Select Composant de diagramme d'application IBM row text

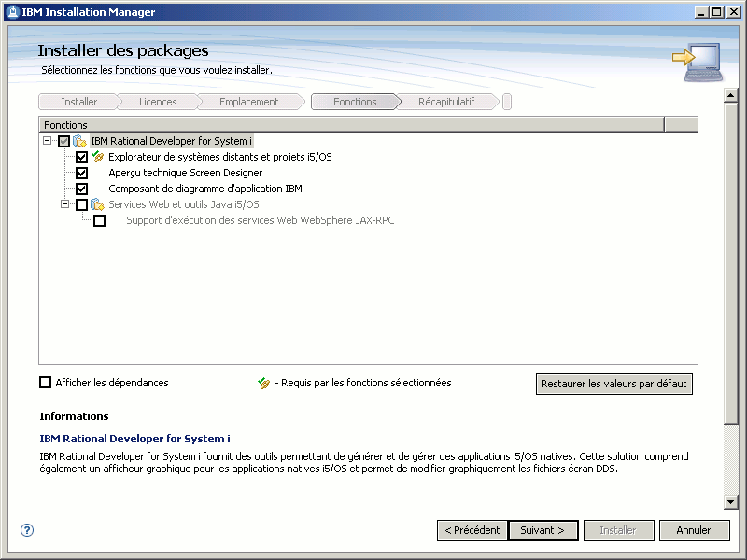205,189
